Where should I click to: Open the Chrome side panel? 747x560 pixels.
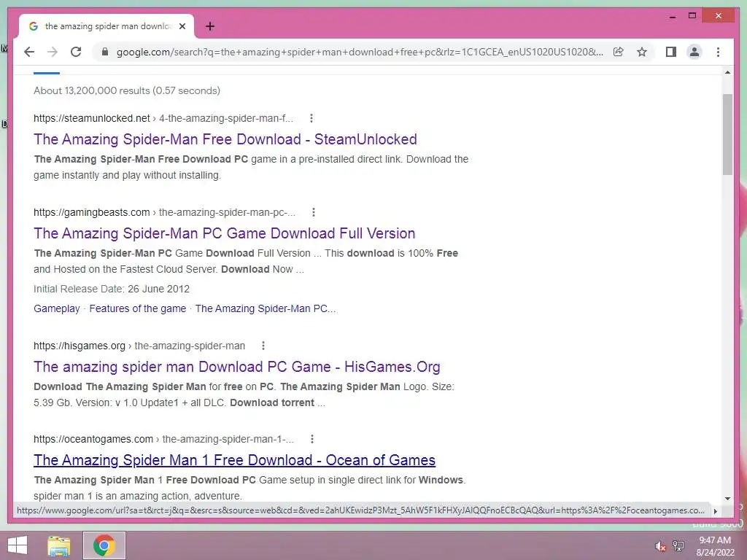pos(671,52)
